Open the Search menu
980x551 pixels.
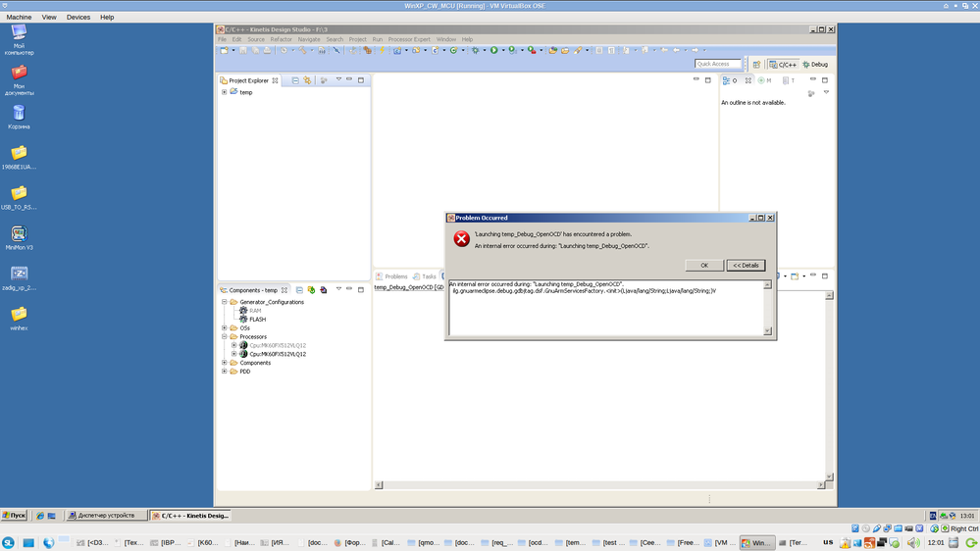coord(335,39)
